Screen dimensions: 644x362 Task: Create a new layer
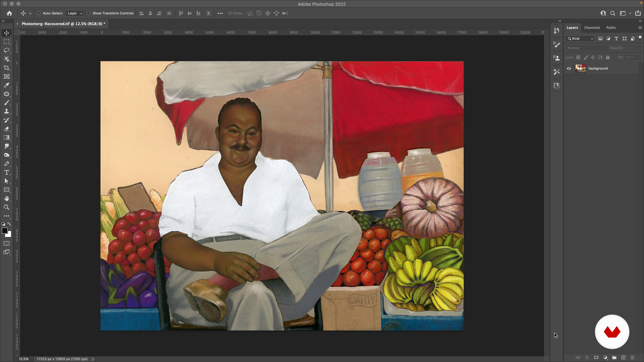point(623,357)
